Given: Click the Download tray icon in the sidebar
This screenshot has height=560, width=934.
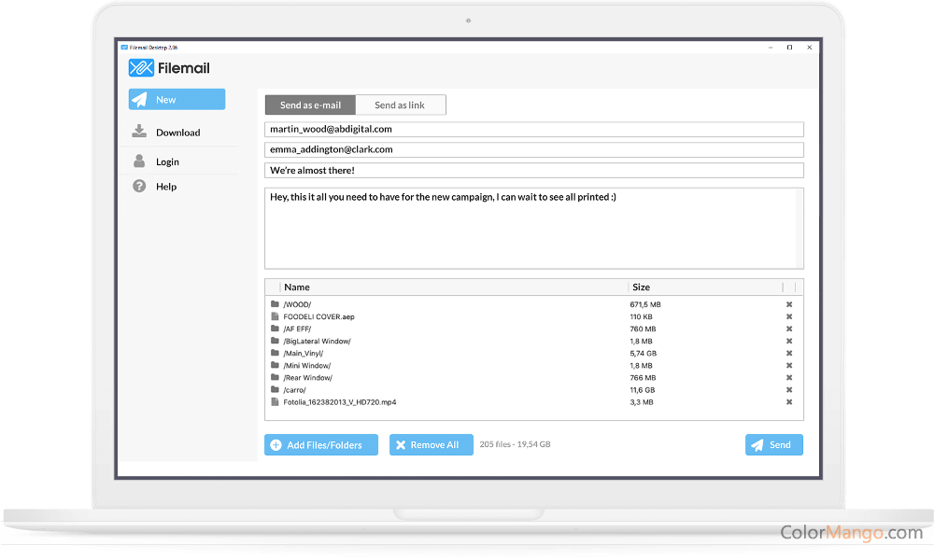Looking at the screenshot, I should pyautogui.click(x=139, y=131).
